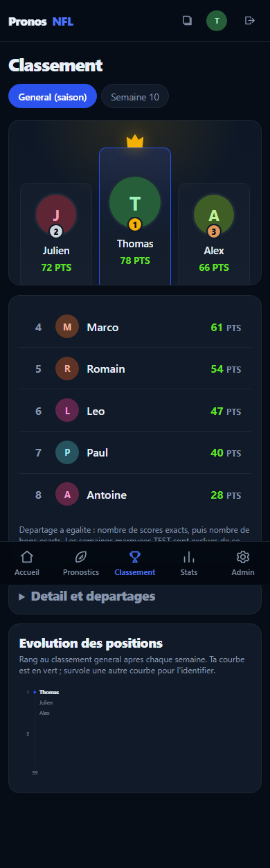Click the Pronos NFL logo link
The height and width of the screenshot is (868, 270).
point(41,21)
